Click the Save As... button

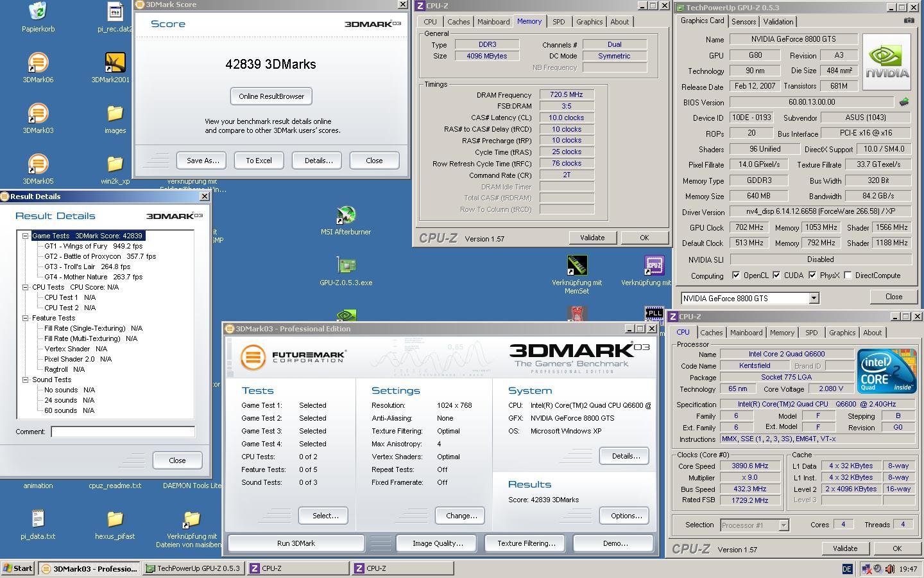[203, 161]
